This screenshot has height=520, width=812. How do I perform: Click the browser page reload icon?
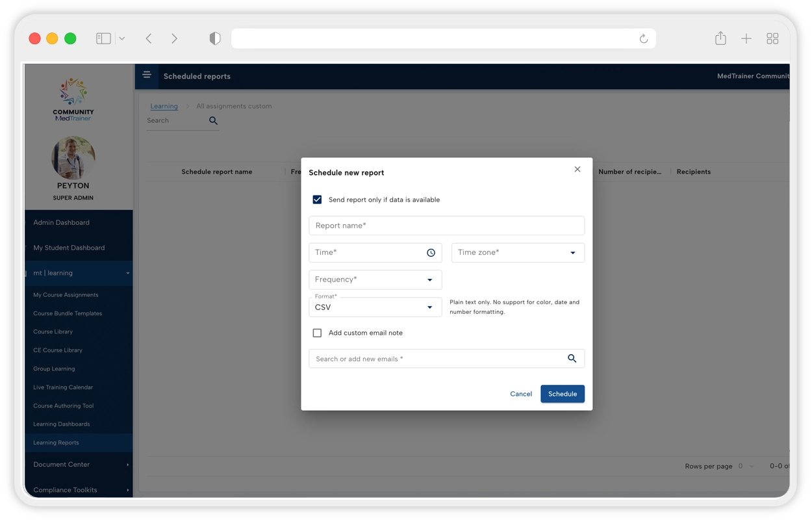[x=643, y=39]
